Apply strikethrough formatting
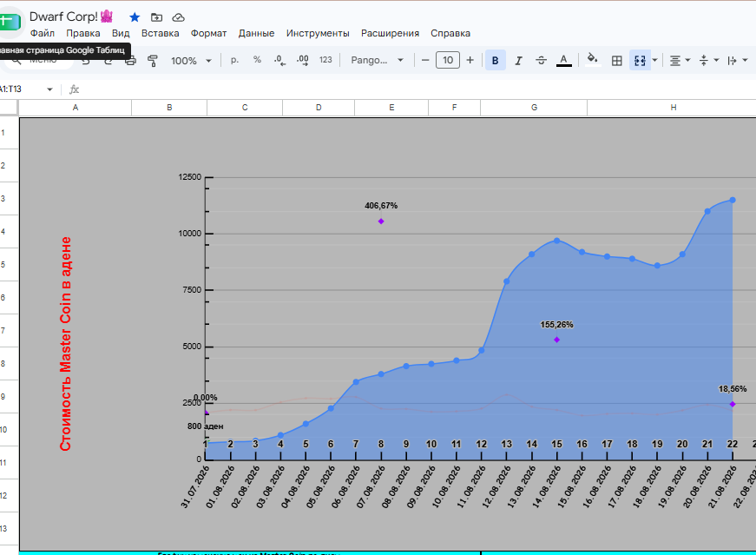Viewport: 756px width, 555px height. [x=541, y=60]
